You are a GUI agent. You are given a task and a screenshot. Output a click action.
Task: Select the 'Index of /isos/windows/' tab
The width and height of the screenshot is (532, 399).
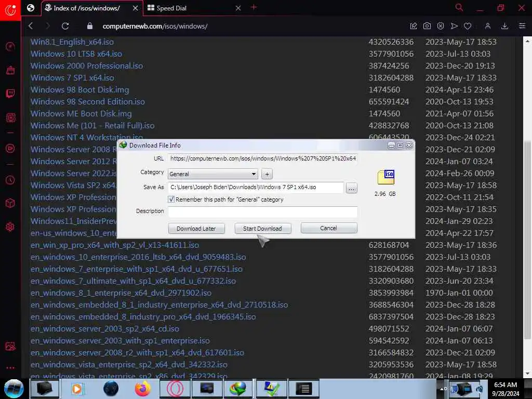(87, 8)
